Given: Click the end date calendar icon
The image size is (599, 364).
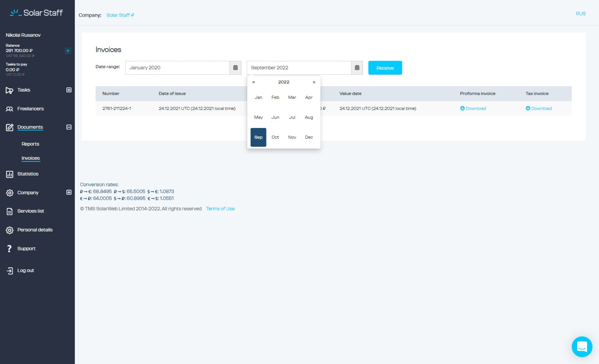Looking at the screenshot, I should point(357,68).
